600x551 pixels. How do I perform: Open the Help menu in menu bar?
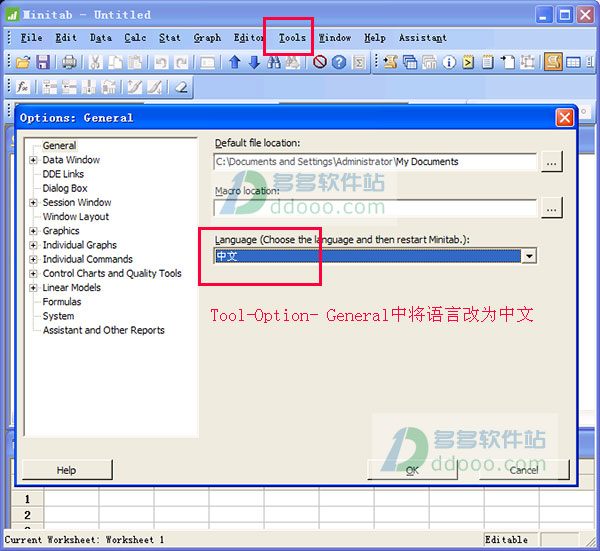[x=375, y=38]
